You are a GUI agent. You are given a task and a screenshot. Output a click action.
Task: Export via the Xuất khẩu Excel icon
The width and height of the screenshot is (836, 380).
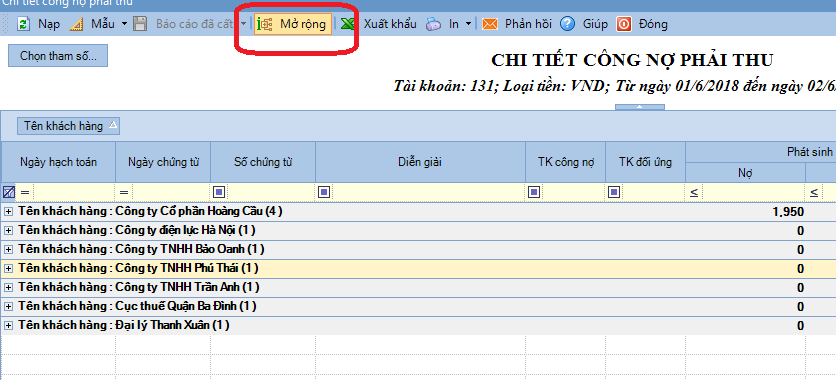pos(348,25)
